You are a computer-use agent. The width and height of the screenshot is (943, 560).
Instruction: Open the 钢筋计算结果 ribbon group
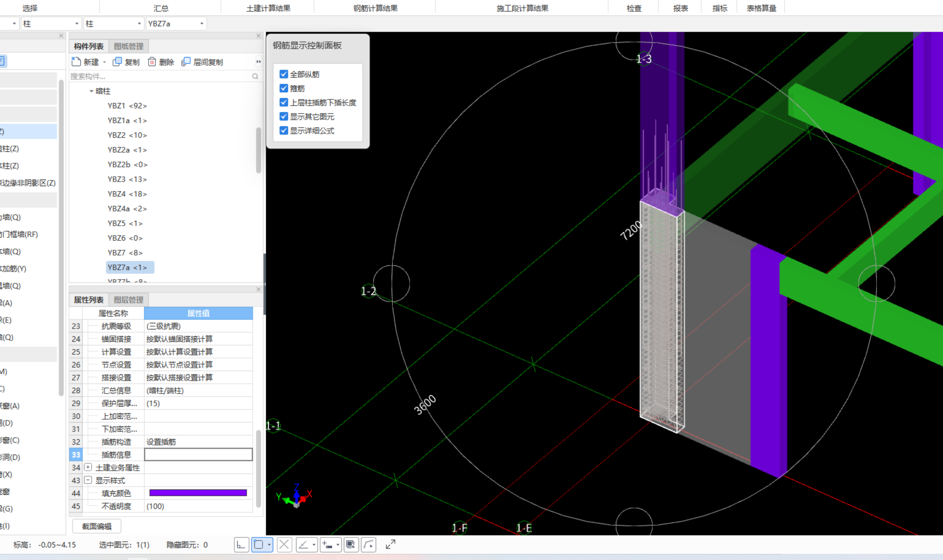coord(375,8)
